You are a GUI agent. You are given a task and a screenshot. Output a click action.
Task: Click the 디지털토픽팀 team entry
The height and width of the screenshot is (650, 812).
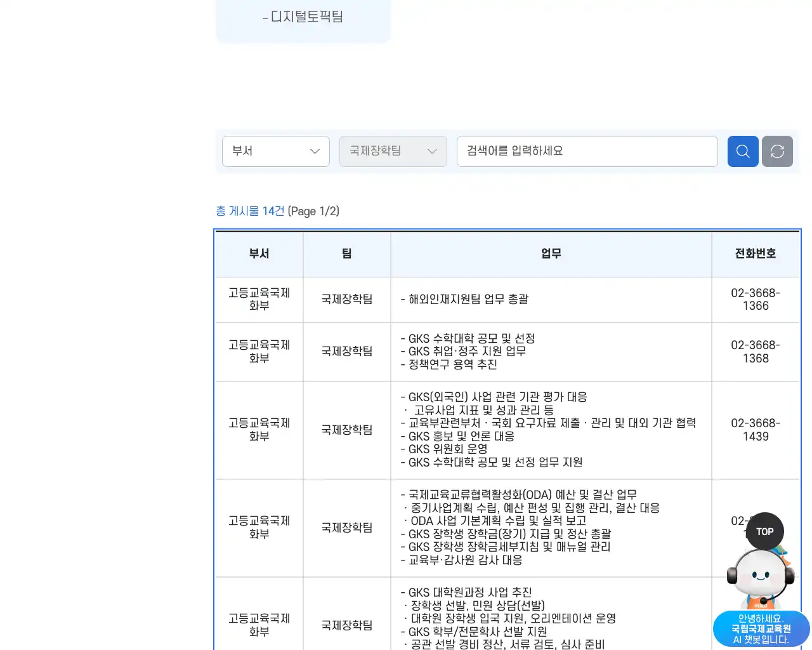303,17
